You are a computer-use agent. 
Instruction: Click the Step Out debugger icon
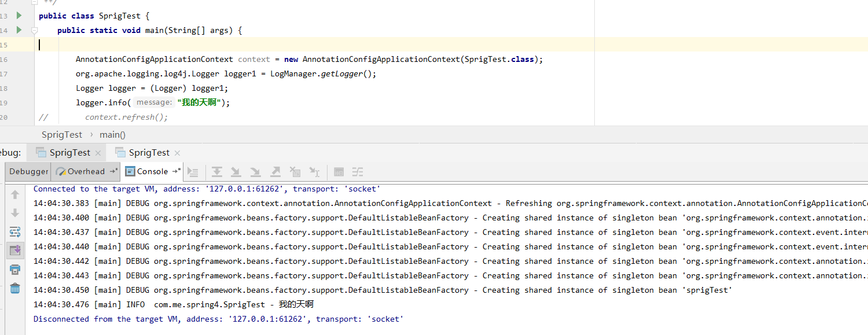pyautogui.click(x=275, y=171)
